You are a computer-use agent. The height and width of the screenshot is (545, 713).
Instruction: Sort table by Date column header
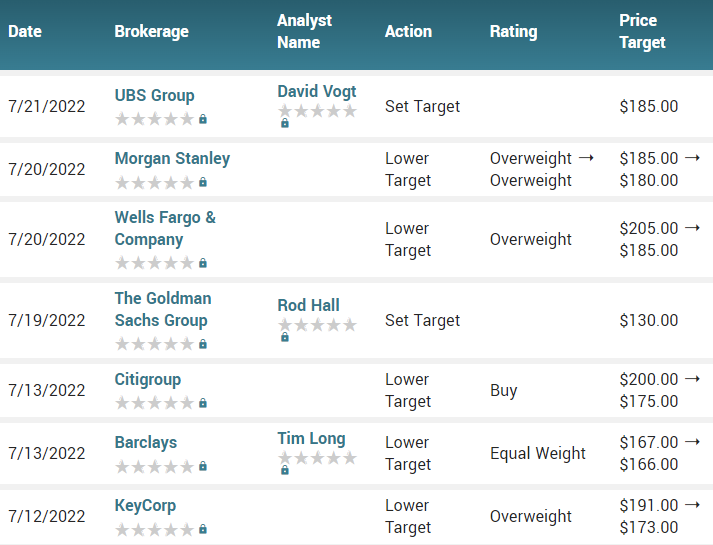point(25,31)
